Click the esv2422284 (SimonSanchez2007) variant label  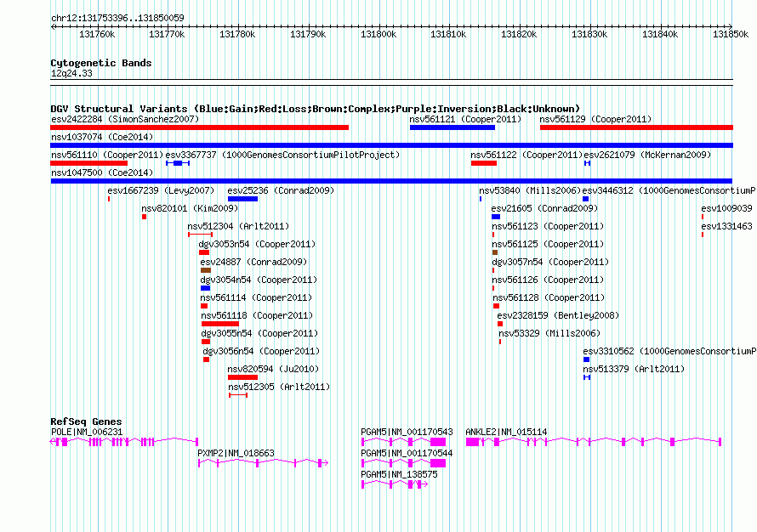[125, 119]
